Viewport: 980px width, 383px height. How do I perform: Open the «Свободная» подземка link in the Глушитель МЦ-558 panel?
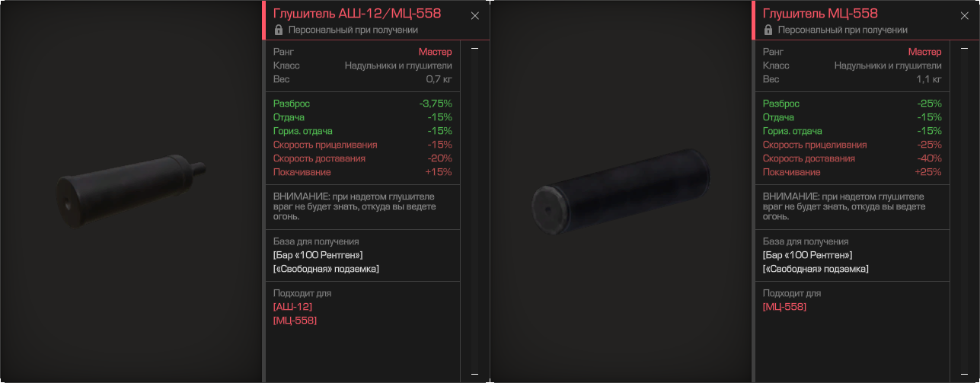click(x=816, y=269)
